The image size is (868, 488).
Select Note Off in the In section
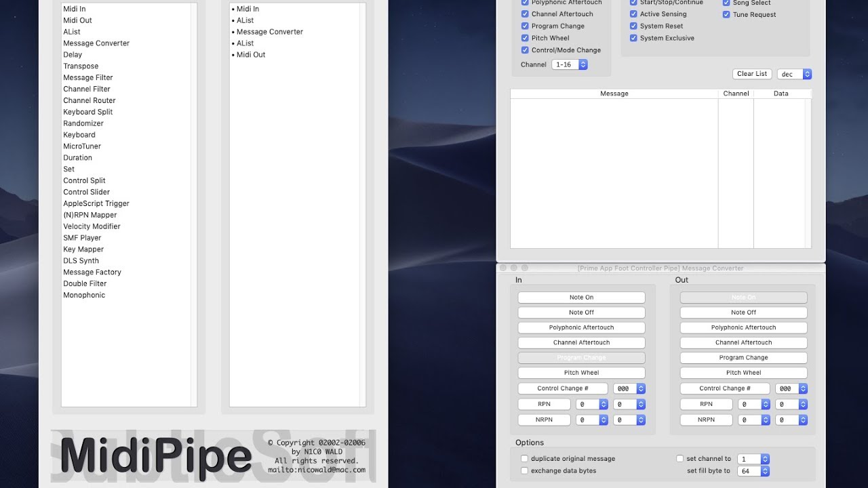click(x=581, y=312)
